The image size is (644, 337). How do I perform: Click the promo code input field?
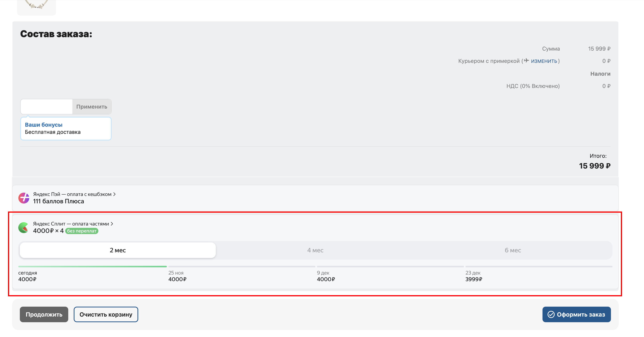[46, 107]
